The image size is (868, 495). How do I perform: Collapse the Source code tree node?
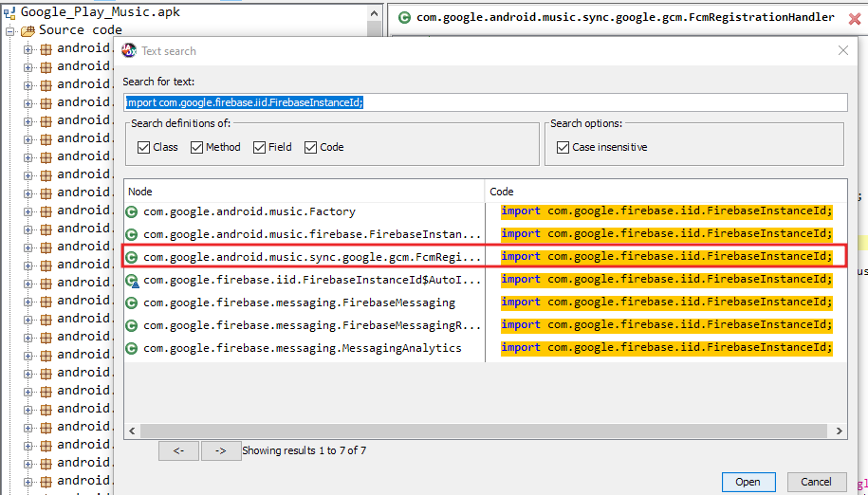tap(10, 30)
